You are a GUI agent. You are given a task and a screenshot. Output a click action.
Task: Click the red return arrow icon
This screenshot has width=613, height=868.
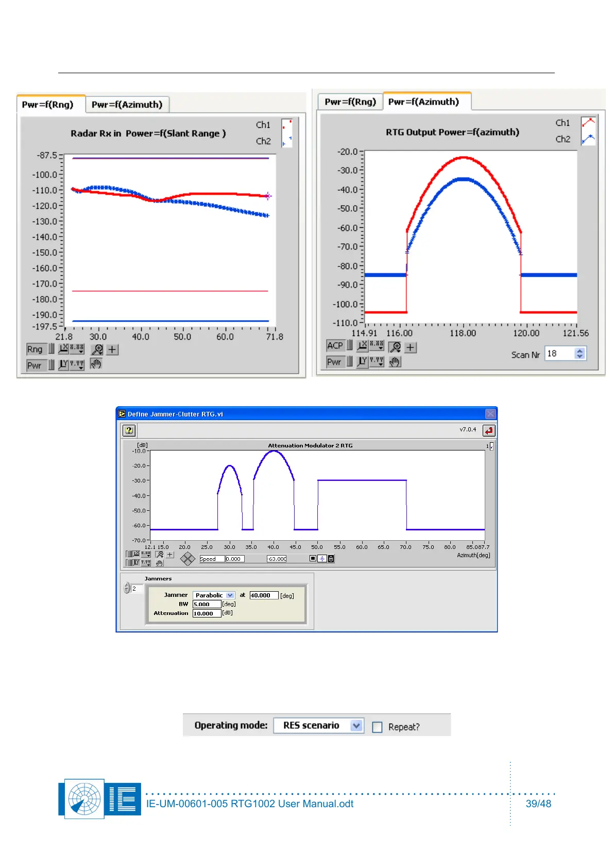pyautogui.click(x=488, y=430)
